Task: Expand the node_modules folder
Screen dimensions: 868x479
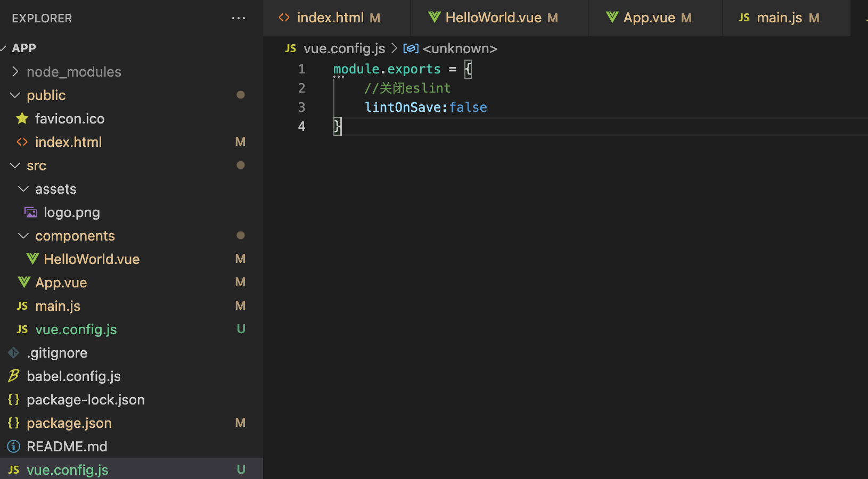Action: pyautogui.click(x=15, y=72)
